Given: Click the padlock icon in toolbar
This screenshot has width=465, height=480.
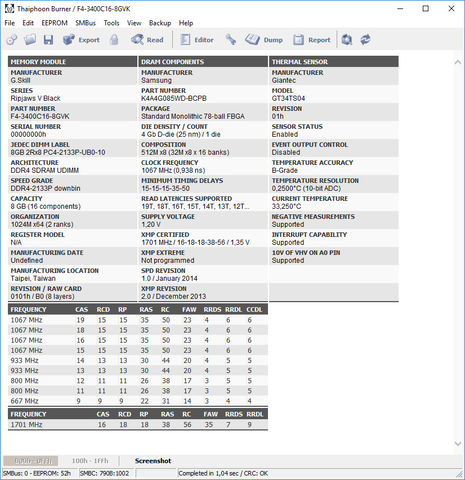Looking at the screenshot, I should 114,40.
